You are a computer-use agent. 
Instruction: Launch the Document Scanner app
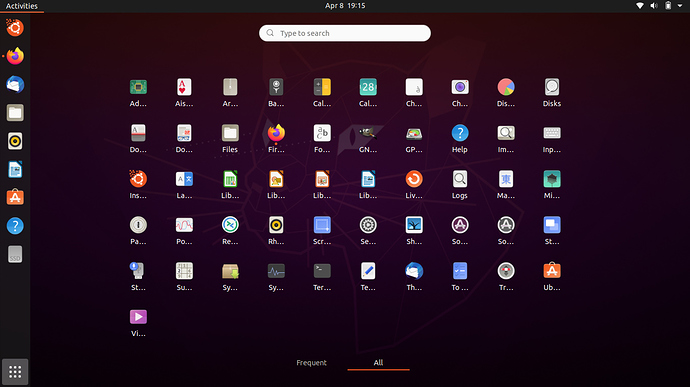[138, 133]
